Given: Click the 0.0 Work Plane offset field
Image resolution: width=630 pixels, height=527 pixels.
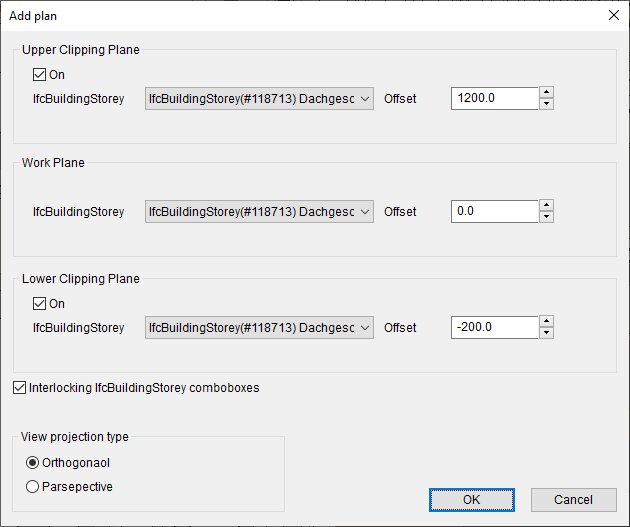Looking at the screenshot, I should point(495,211).
